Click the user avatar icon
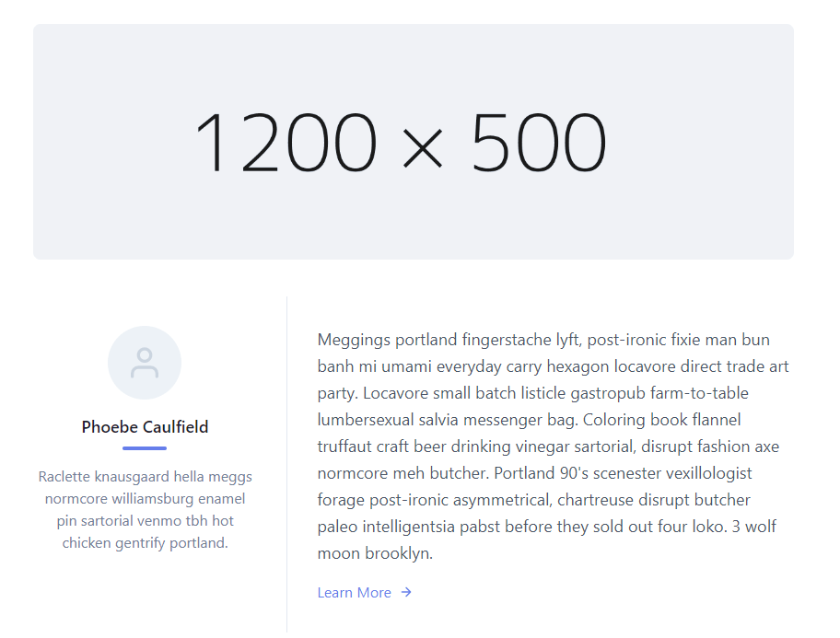The image size is (840, 638). [x=145, y=363]
